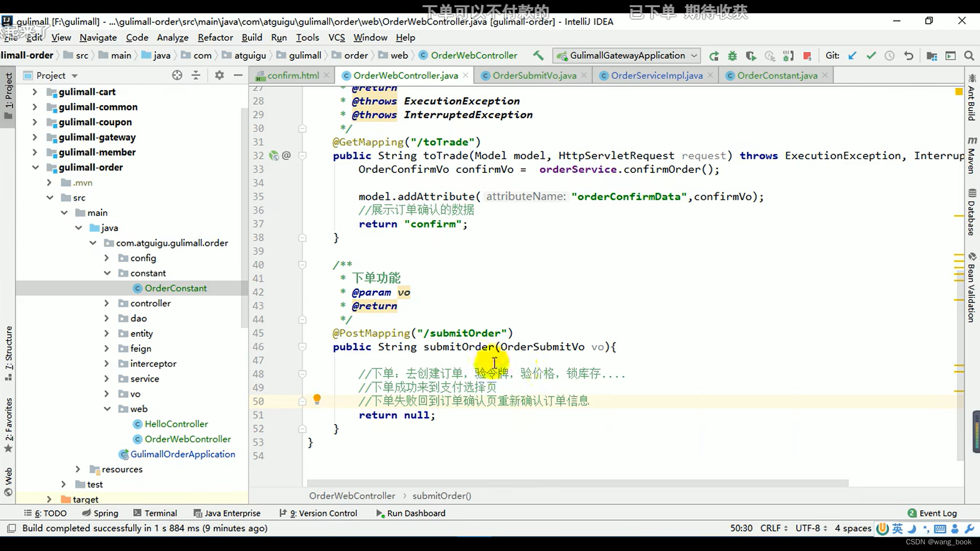Stop the running application with the red square
This screenshot has height=551, width=980.
(807, 56)
